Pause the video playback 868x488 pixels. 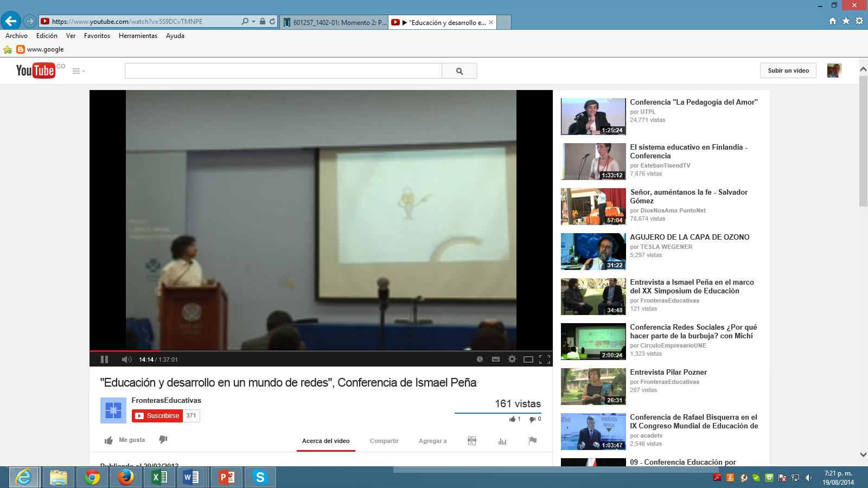(x=105, y=359)
